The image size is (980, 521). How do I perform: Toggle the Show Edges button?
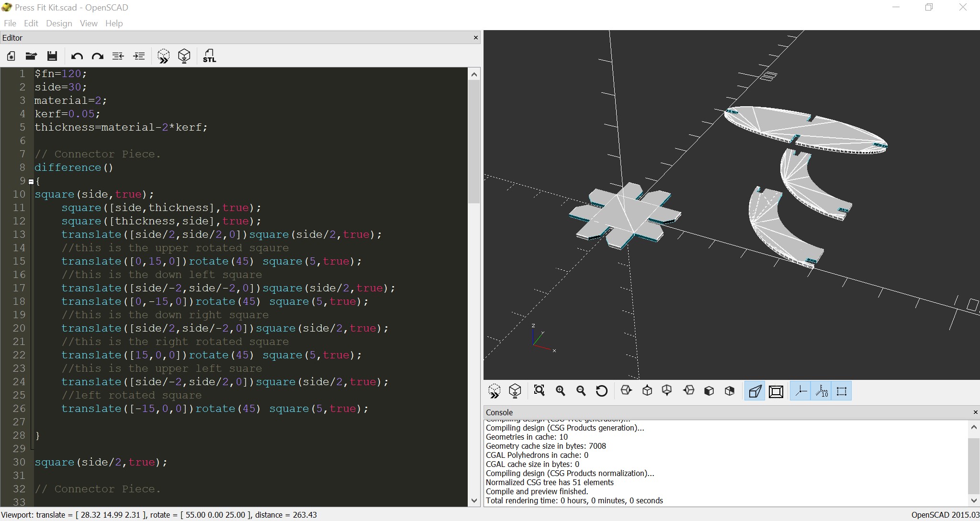click(842, 391)
